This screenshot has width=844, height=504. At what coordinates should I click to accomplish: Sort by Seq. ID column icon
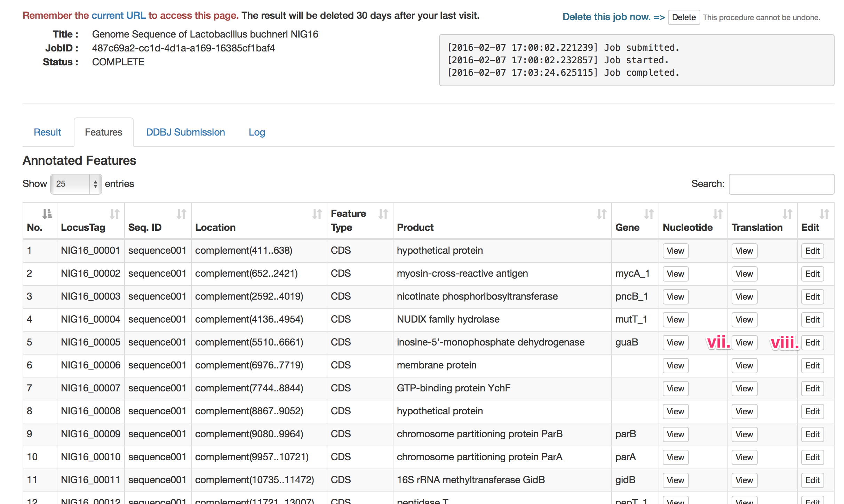pyautogui.click(x=181, y=214)
